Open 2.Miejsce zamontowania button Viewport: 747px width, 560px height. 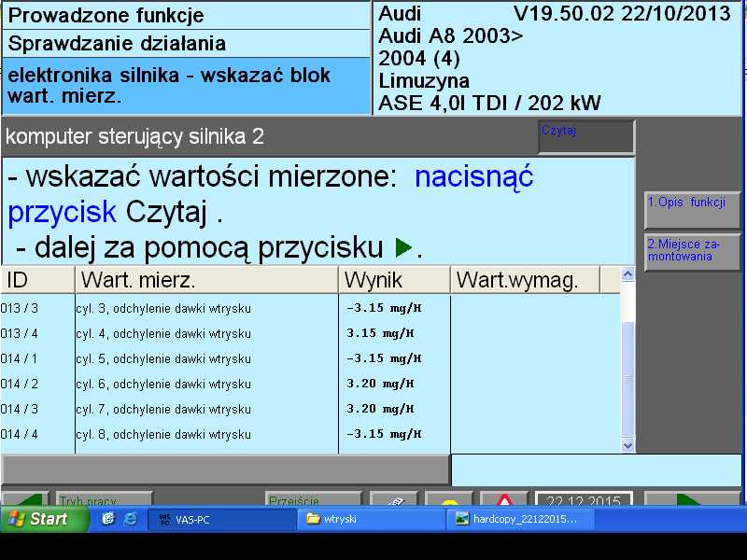[692, 252]
